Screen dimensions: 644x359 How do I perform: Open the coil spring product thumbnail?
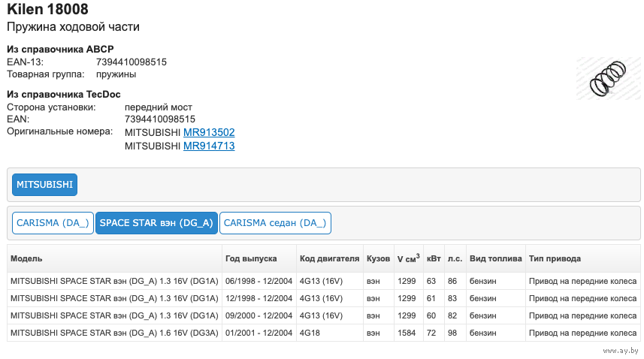608,78
